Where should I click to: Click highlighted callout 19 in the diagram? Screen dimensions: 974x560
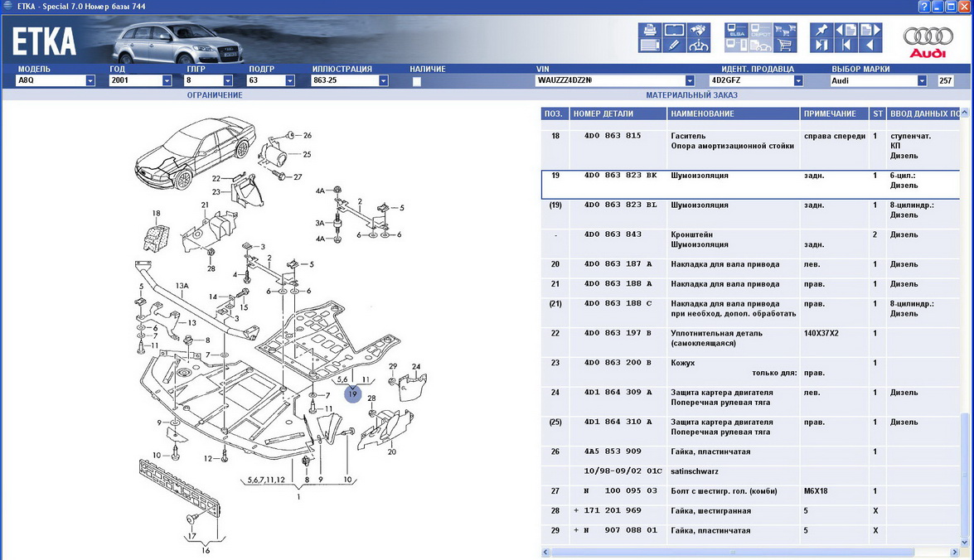point(352,395)
